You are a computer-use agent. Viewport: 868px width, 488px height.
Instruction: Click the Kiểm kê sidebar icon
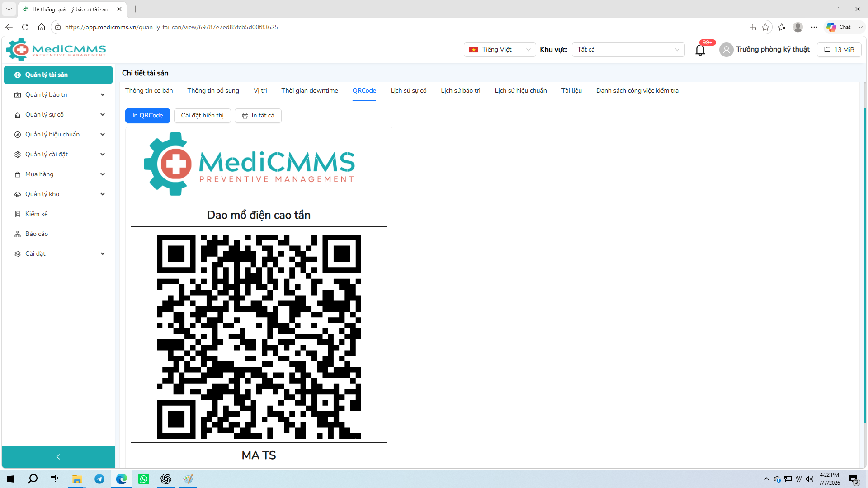coord(18,214)
